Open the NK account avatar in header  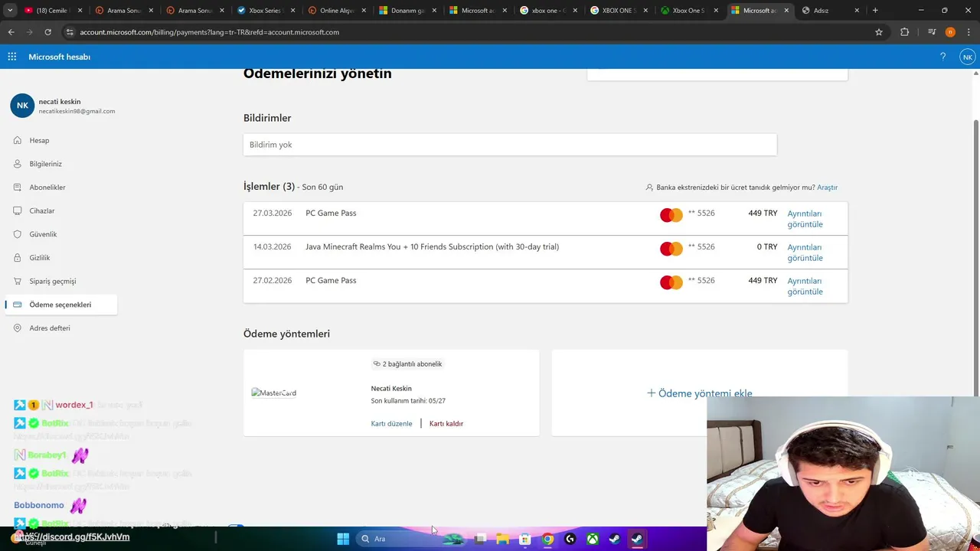[x=968, y=57]
